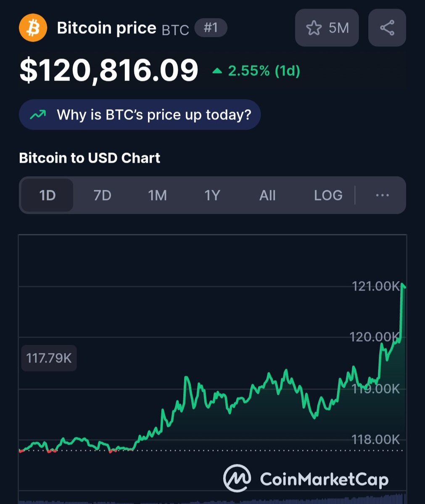This screenshot has height=504, width=425.
Task: Open more chart options ellipsis menu
Action: [382, 195]
